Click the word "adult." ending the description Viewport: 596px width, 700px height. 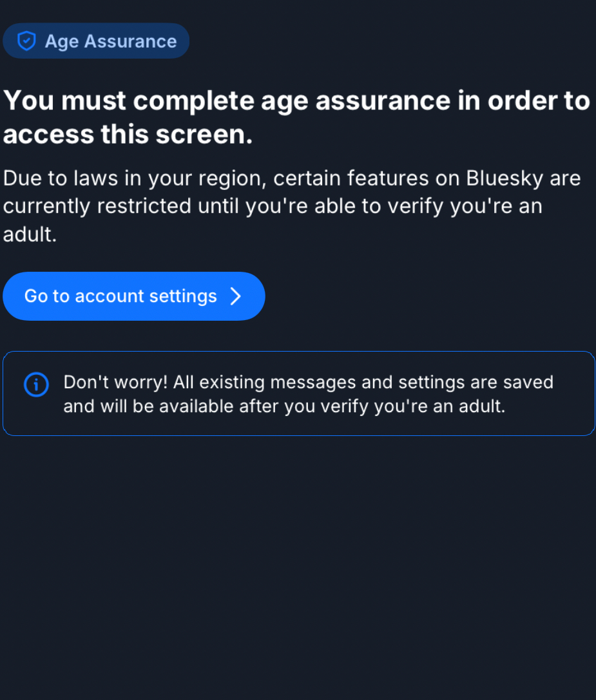30,234
